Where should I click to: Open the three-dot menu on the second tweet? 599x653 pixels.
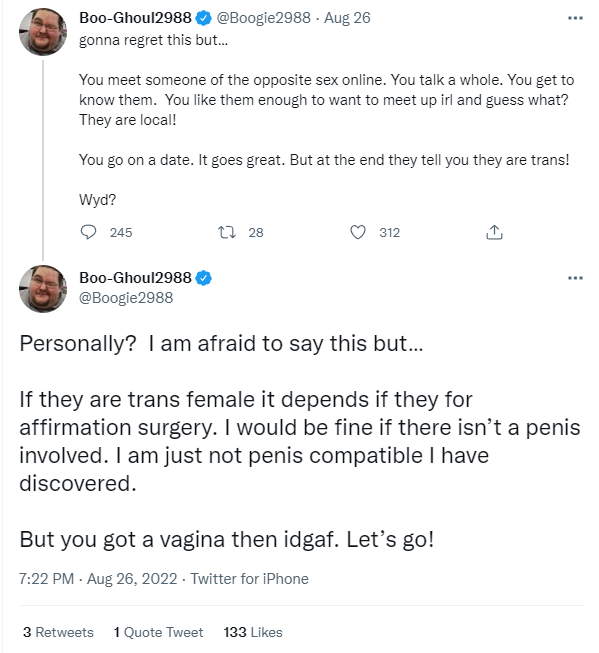point(575,278)
